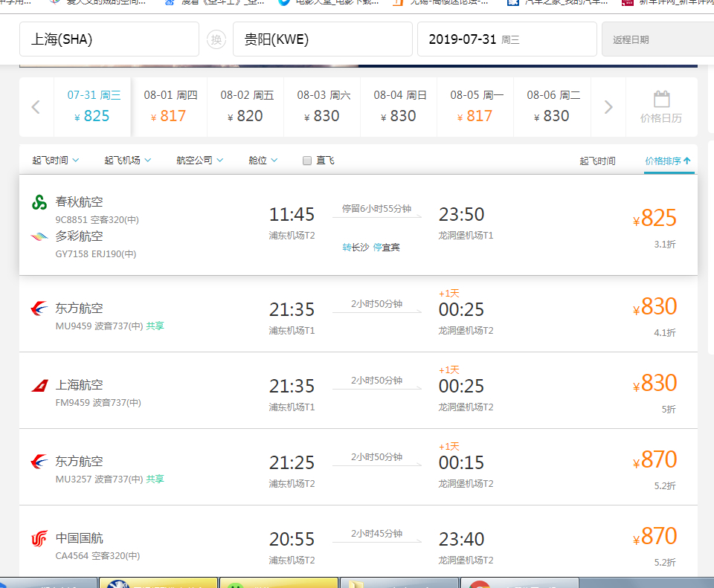Click the 返程日期 return date field
714x588 pixels.
coord(658,39)
